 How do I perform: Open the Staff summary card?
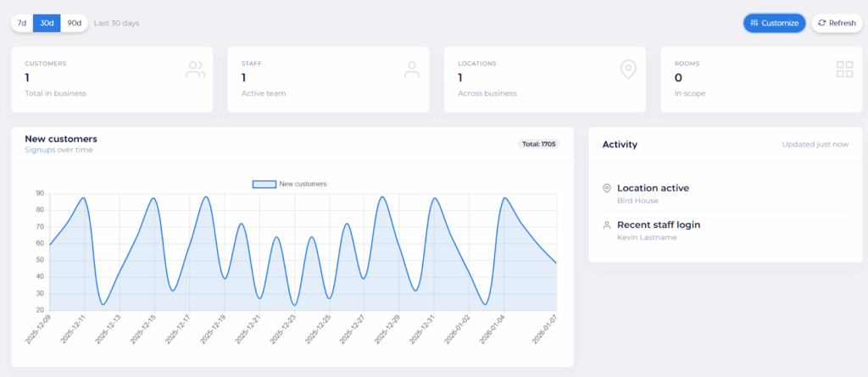point(328,79)
